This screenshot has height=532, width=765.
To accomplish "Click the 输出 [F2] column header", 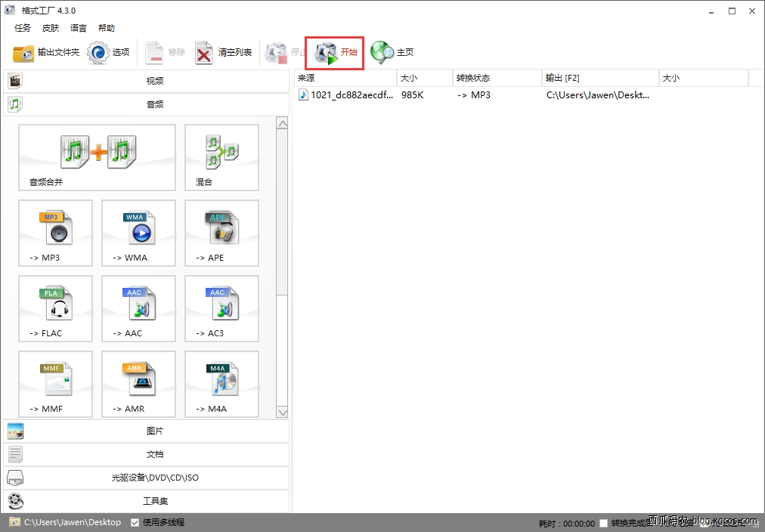I will (600, 78).
